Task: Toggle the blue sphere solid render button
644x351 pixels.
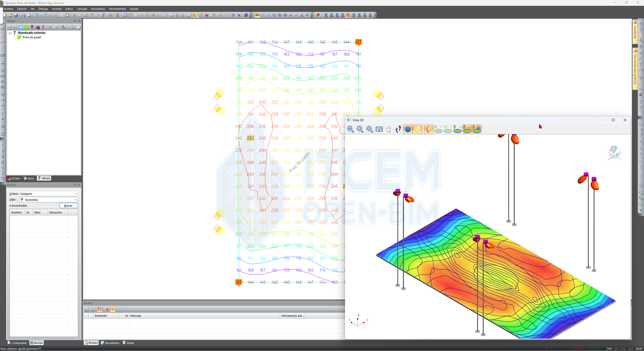Action: coord(408,129)
